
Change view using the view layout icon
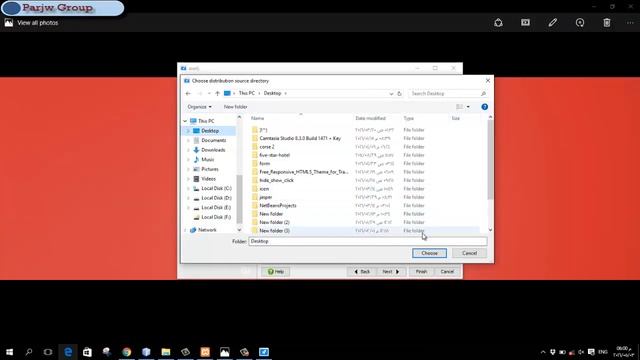[460, 107]
